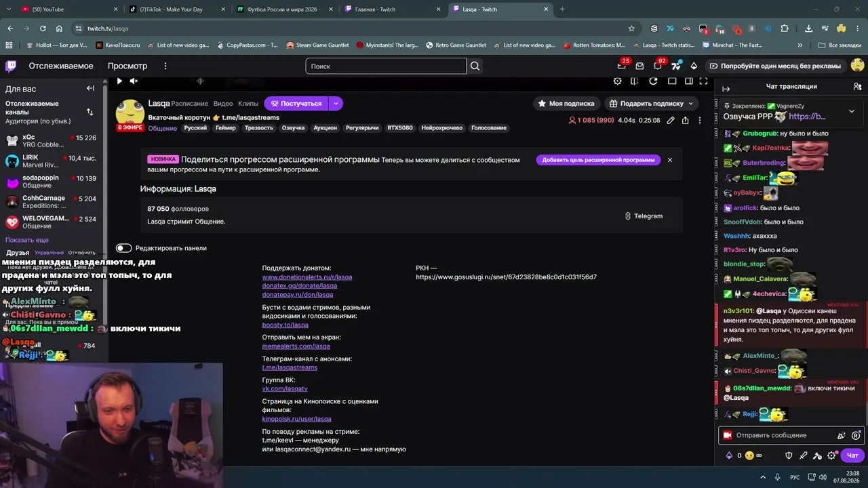This screenshot has height=488, width=868.
Task: Open channel three-dot more menu
Action: pos(700,120)
